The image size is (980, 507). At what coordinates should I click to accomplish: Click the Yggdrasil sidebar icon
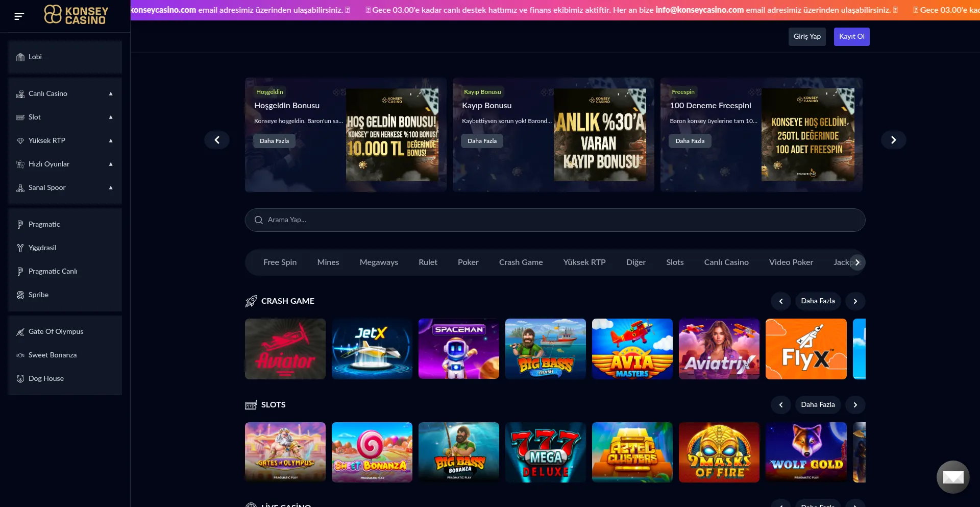pyautogui.click(x=20, y=248)
